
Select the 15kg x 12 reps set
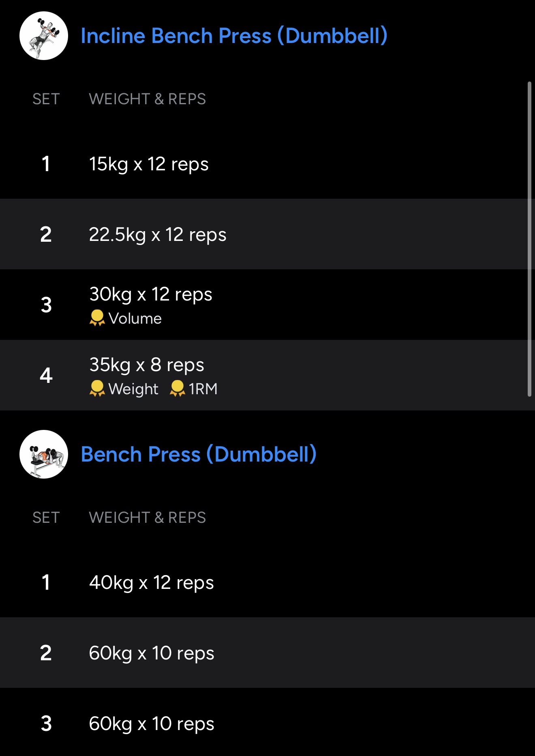pyautogui.click(x=149, y=164)
